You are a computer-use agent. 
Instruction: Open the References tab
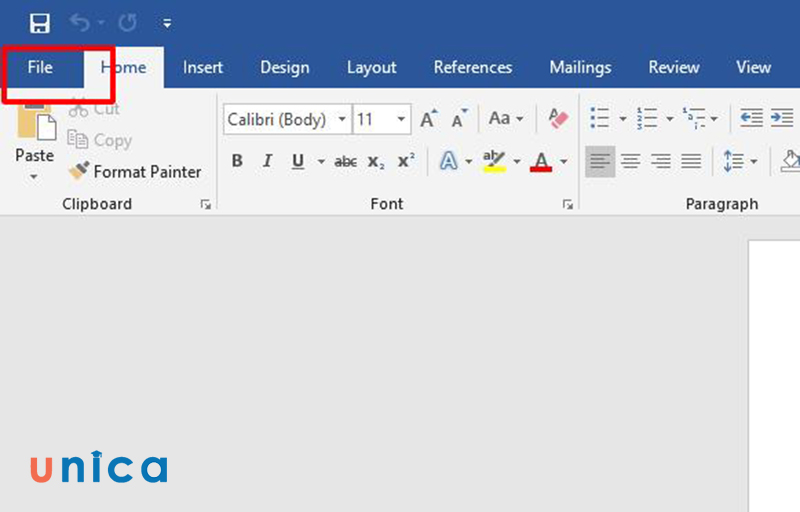[473, 67]
